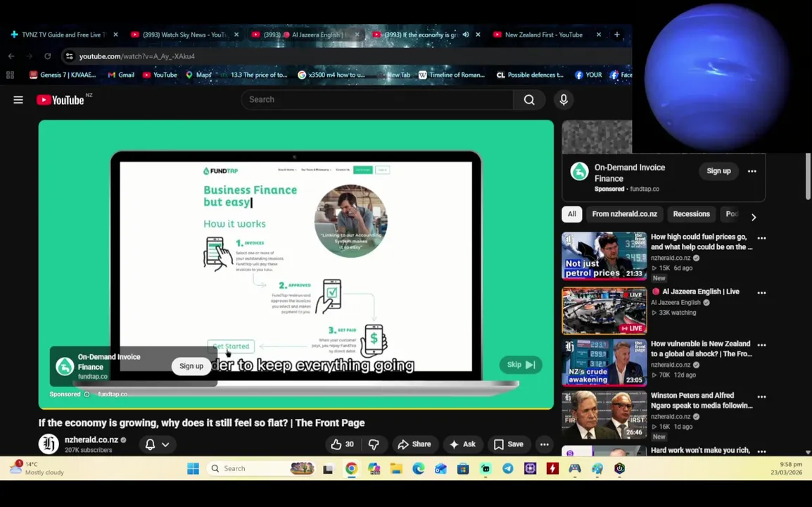Image resolution: width=812 pixels, height=507 pixels.
Task: Skip the ad with the Skip button
Action: pos(521,365)
